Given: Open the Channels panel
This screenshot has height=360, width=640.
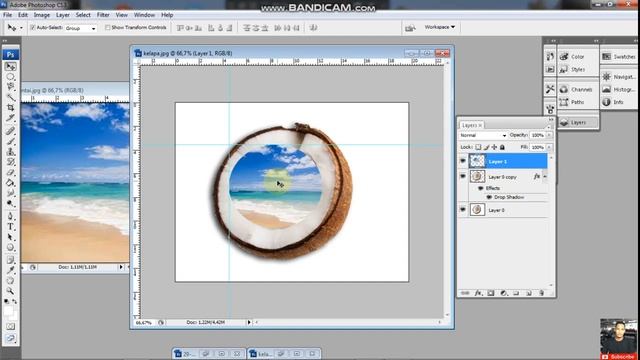Looking at the screenshot, I should pos(577,89).
